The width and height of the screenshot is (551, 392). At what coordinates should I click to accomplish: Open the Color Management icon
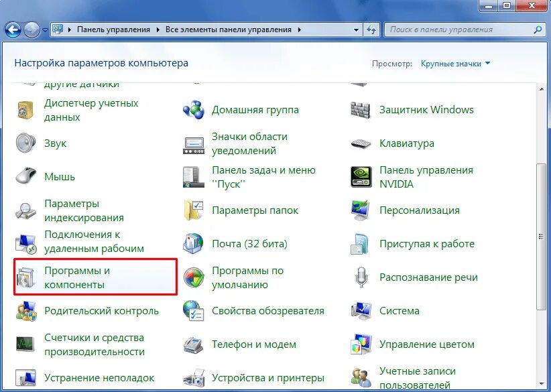(361, 344)
